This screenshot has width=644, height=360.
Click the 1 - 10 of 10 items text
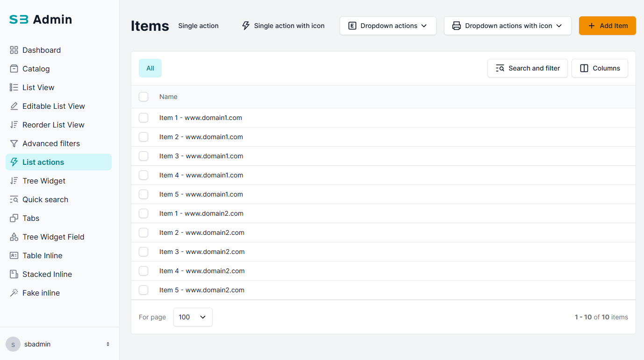click(x=601, y=317)
